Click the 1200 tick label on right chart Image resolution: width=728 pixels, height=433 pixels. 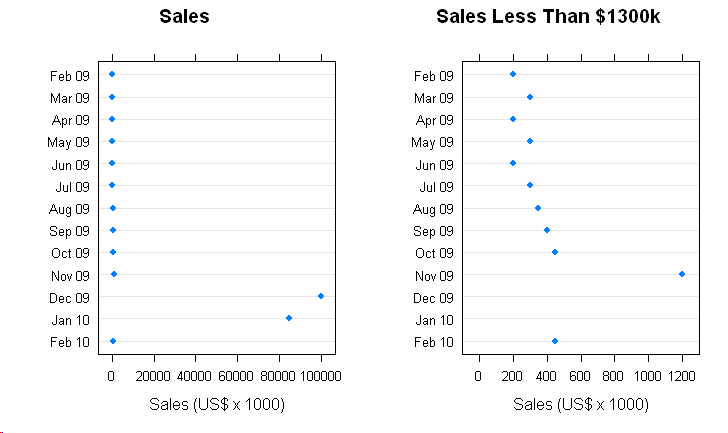click(x=682, y=375)
